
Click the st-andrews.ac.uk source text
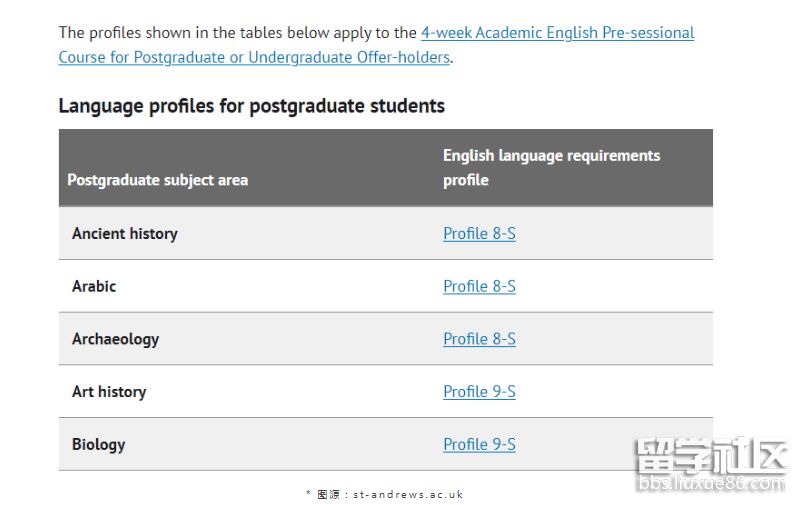pos(408,494)
